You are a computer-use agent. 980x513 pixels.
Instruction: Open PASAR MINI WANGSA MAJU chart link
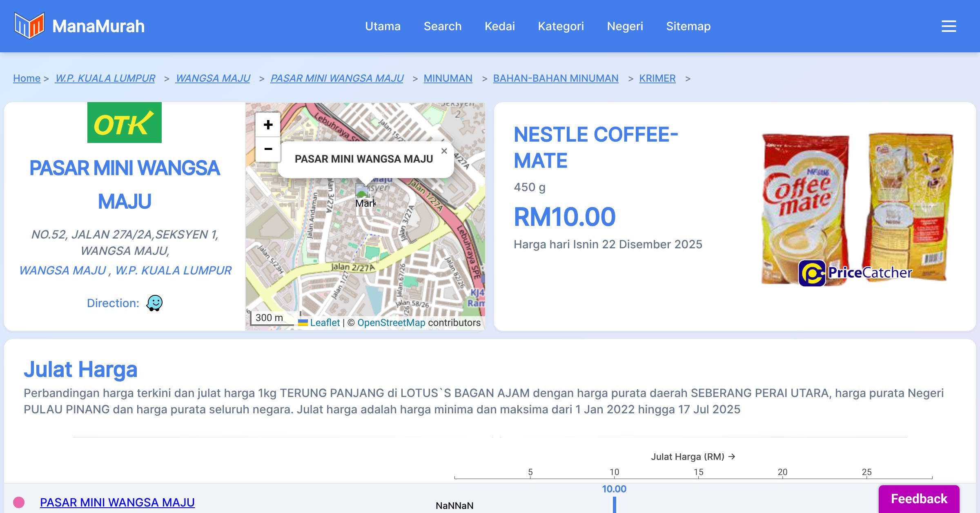(117, 502)
